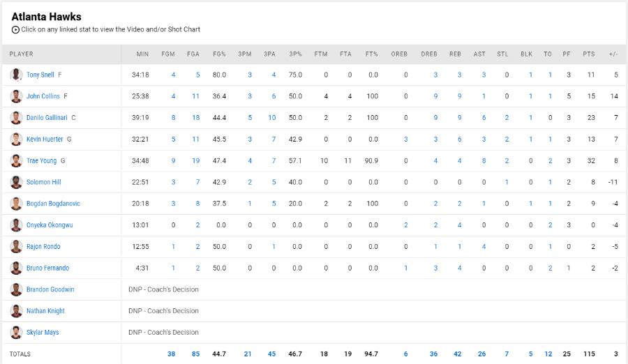Click the OREB column header
The width and height of the screenshot is (628, 364).
399,54
